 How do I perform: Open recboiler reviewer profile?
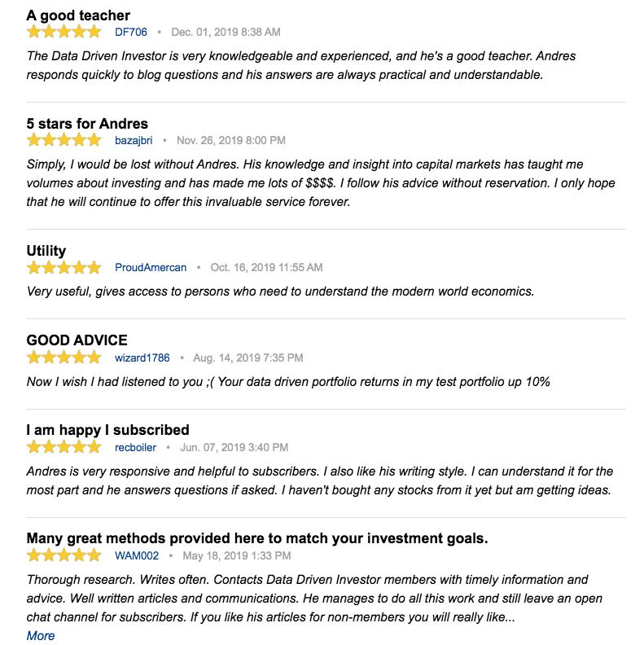pos(135,447)
